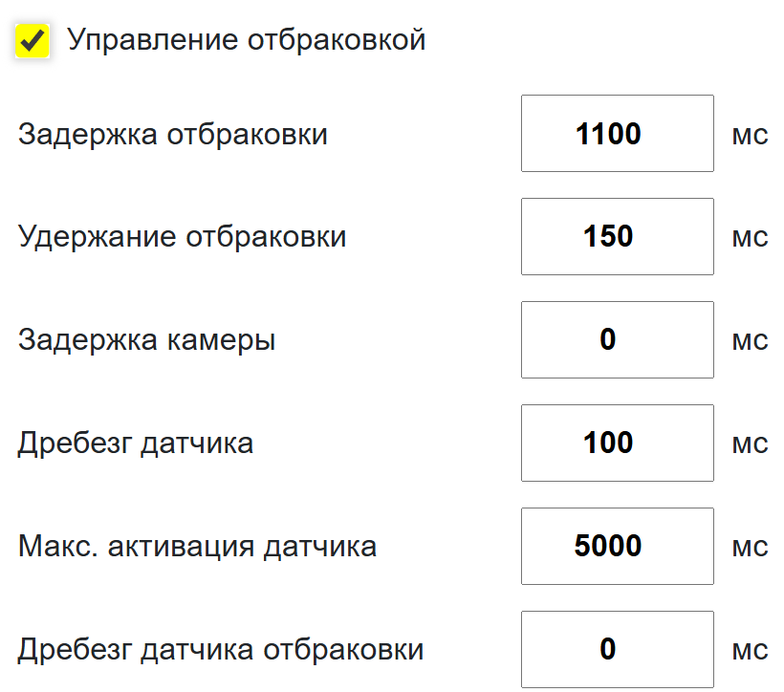Screen dimensions: 784x692
Task: Click the мс unit next to 5000
Action: [x=750, y=548]
